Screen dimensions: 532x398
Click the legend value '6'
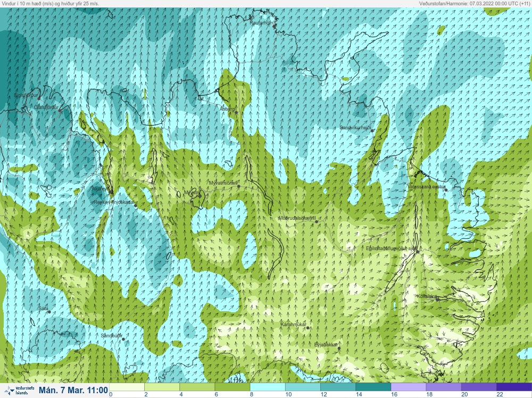217,395
